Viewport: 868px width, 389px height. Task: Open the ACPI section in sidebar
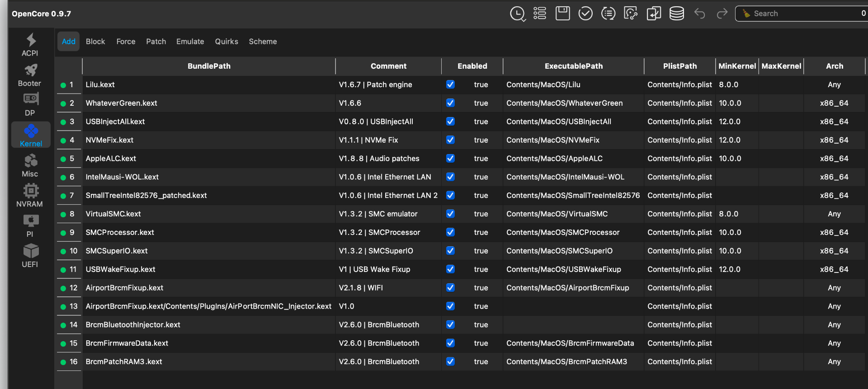[x=30, y=45]
